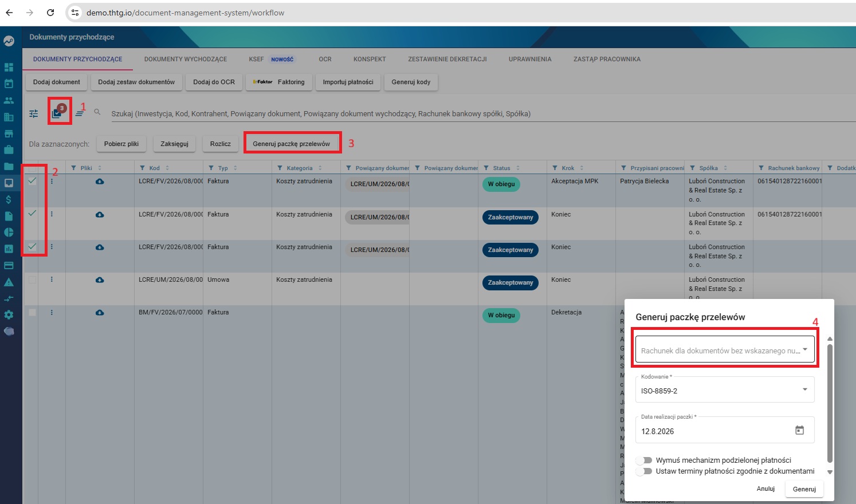Download files from first row cloud icon
The width and height of the screenshot is (856, 504).
[x=100, y=182]
